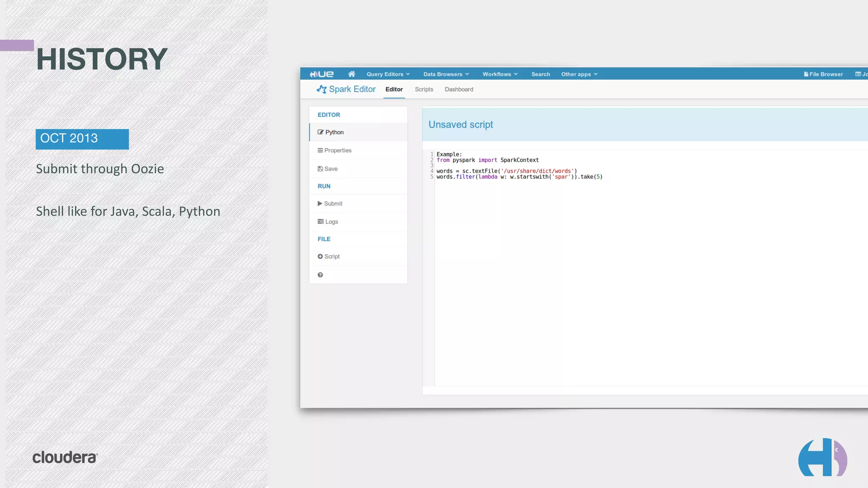Click code line 'from pyspark import SparkContext'
Viewport: 868px width, 488px height.
487,160
